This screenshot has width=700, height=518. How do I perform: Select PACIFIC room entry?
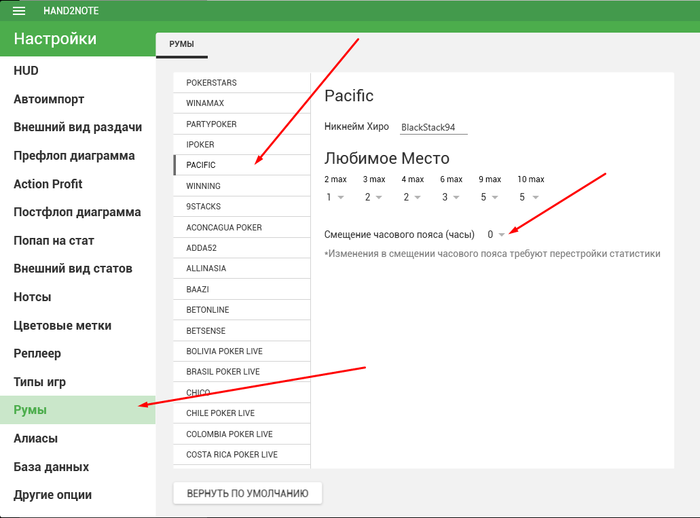(x=242, y=165)
